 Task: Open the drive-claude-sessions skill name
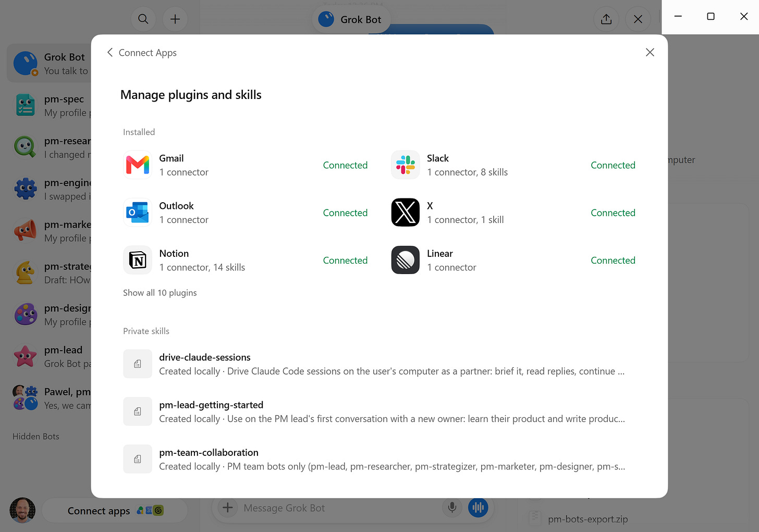(x=204, y=357)
